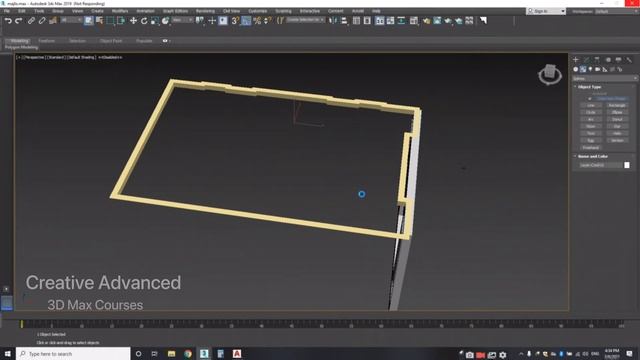Open the Material Editor icon
The height and width of the screenshot is (360, 640).
(x=414, y=21)
